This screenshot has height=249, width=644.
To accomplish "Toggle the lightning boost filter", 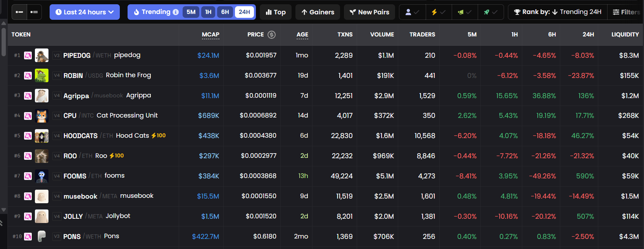I will click(439, 12).
